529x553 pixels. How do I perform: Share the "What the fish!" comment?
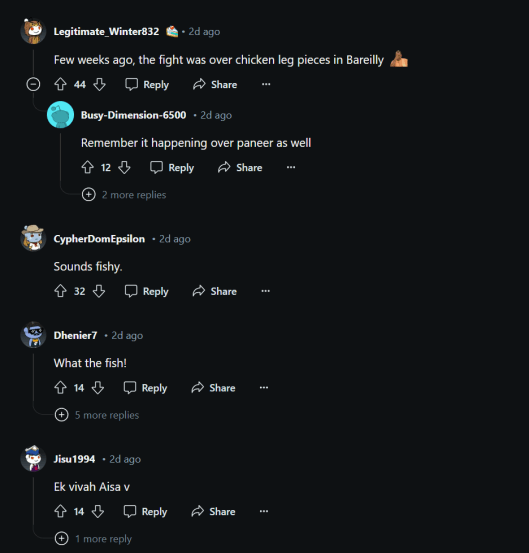tap(213, 388)
